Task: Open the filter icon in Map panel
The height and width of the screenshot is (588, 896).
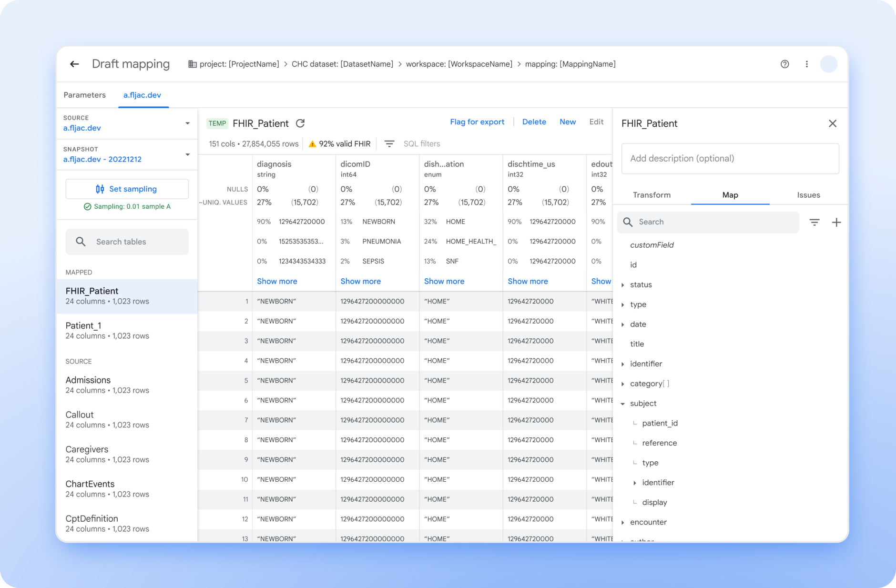Action: tap(814, 222)
